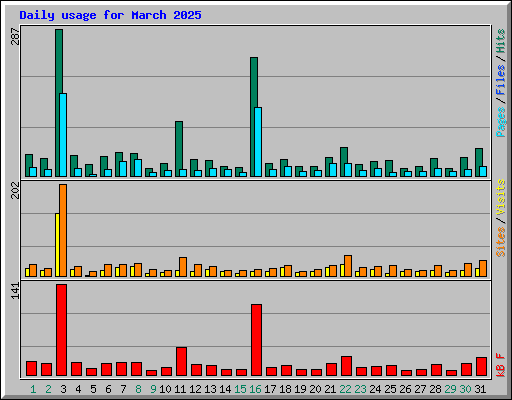512x400 pixels.
Task: Click the 'Sites' legend label
Action: click(x=501, y=242)
